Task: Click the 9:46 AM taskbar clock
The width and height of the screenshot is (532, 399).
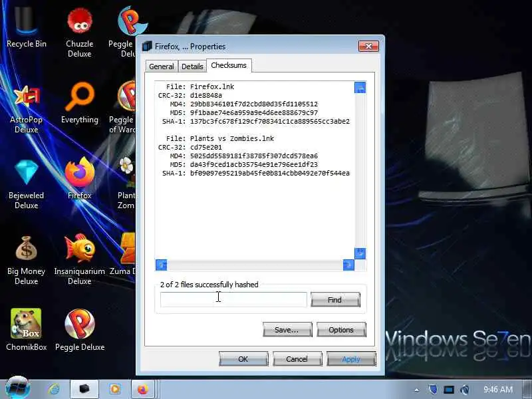Action: pyautogui.click(x=498, y=390)
